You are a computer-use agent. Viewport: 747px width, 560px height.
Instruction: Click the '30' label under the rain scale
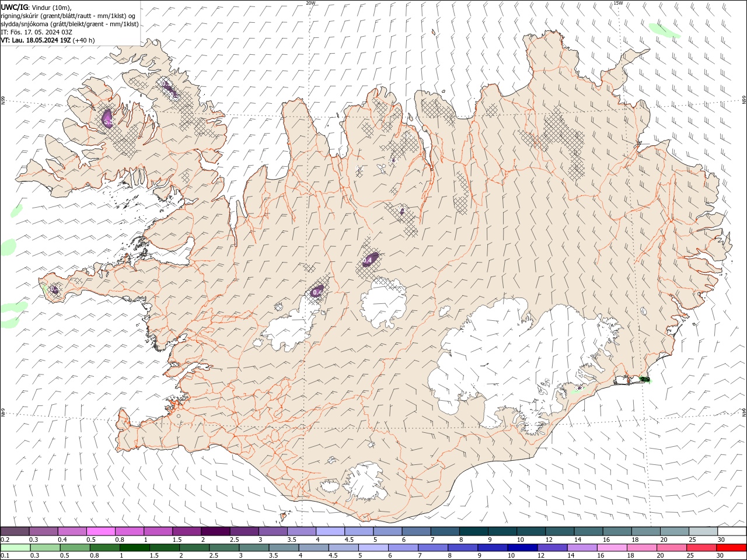[x=721, y=556]
